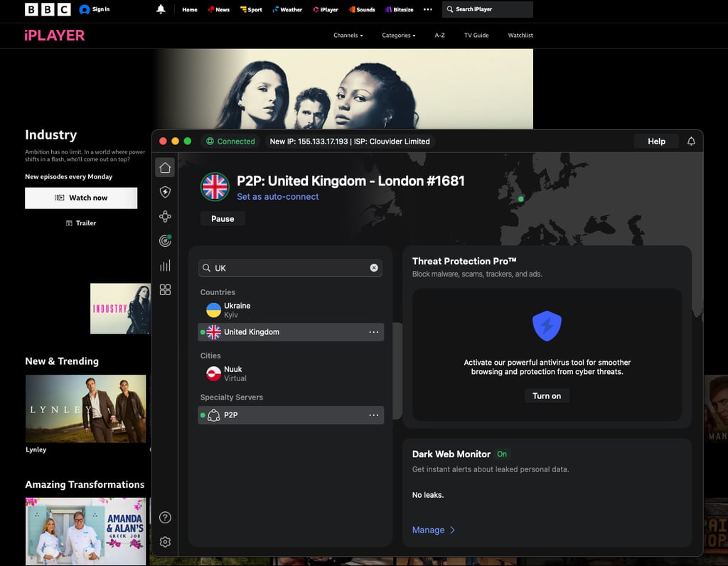This screenshot has width=728, height=566.
Task: Click the NordVPN notifications bell icon
Action: click(691, 141)
